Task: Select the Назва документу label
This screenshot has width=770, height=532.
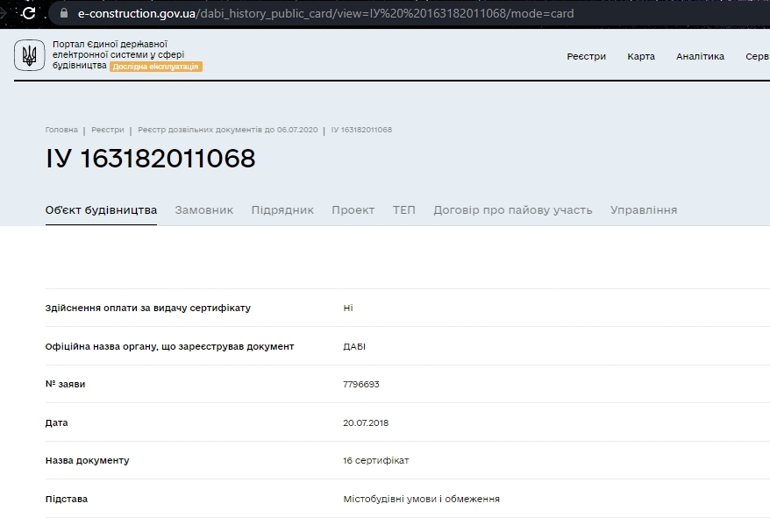Action: (87, 461)
